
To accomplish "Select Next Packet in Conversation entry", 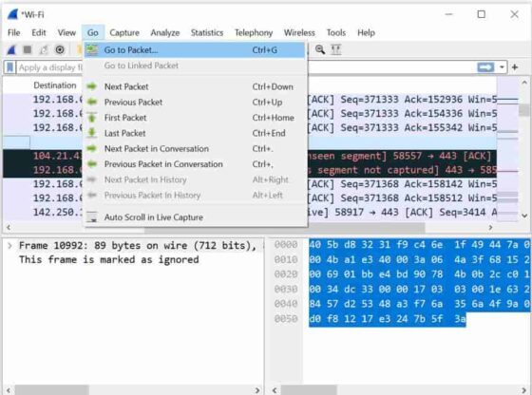I will click(195, 148).
